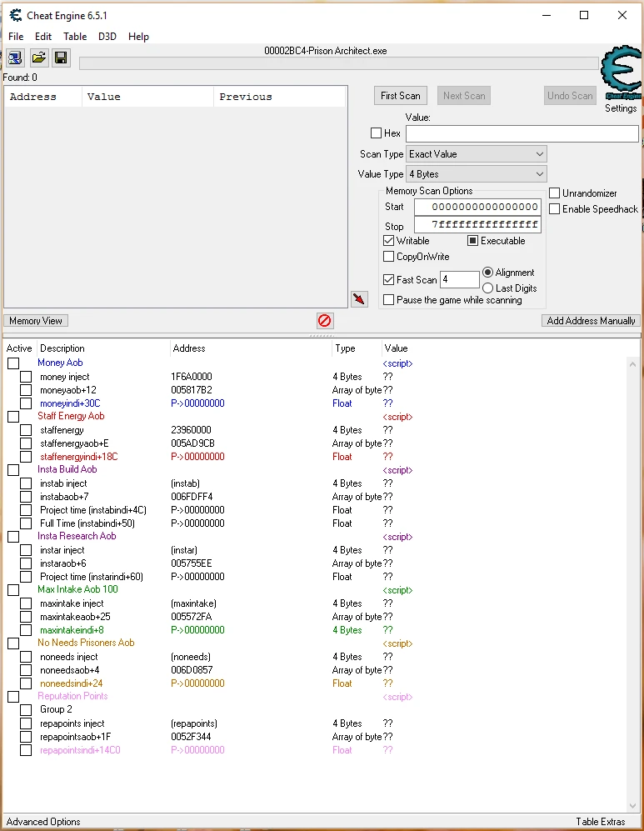Image resolution: width=644 pixels, height=831 pixels.
Task: Activate No Needs Prisoners Aob checkbox
Action: coord(13,643)
